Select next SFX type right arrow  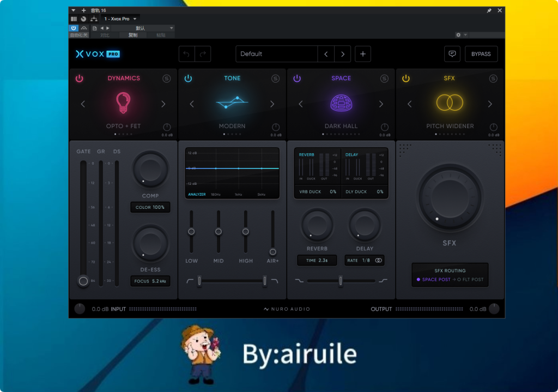(x=490, y=104)
